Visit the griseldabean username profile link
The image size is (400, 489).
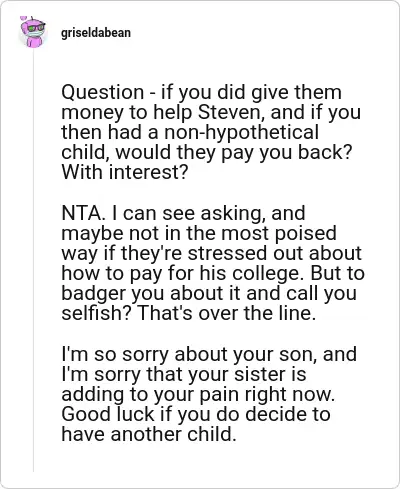pos(96,33)
